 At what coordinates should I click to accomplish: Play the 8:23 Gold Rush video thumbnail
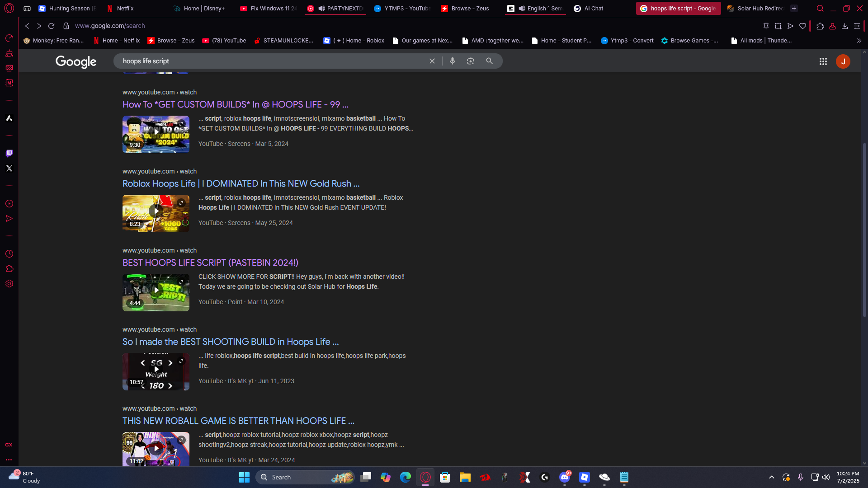tap(156, 213)
